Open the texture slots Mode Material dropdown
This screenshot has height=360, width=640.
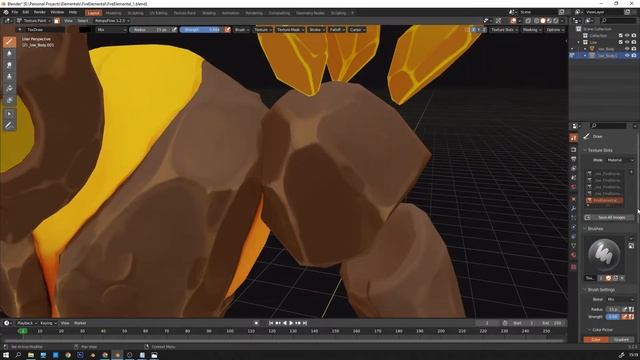coord(620,160)
